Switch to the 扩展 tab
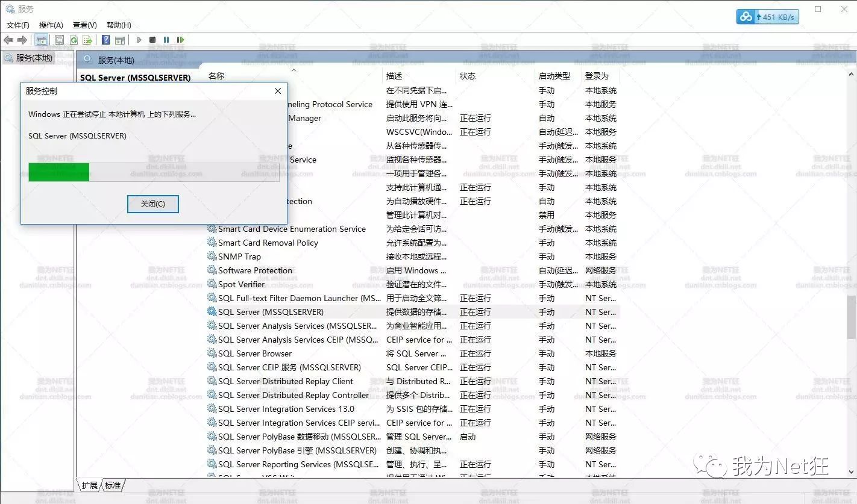Viewport: 857px width, 504px height. click(90, 485)
